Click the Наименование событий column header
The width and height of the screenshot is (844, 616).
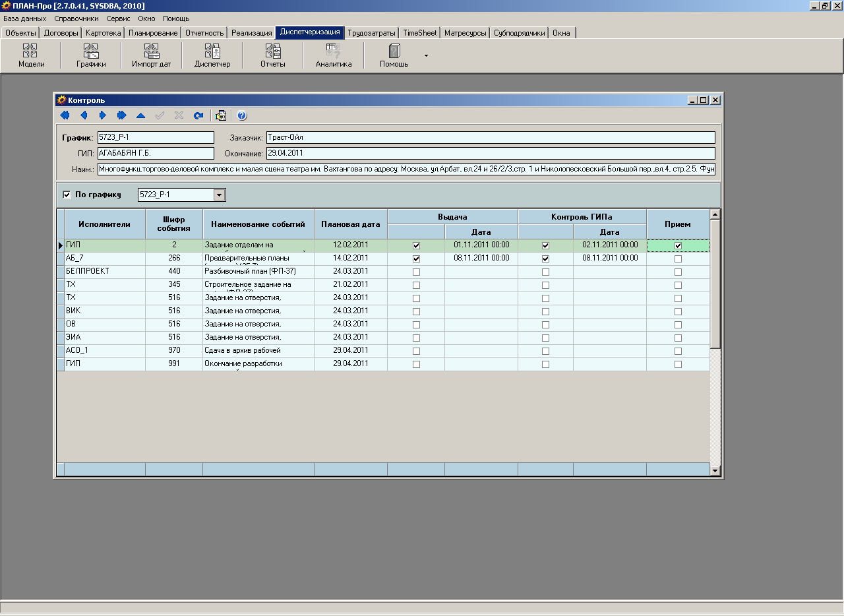point(258,224)
